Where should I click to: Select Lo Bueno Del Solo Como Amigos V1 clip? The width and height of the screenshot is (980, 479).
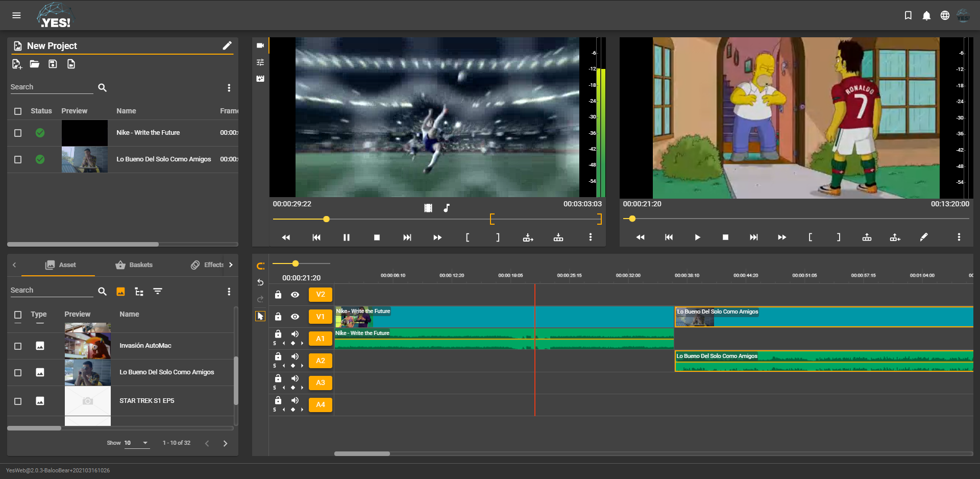click(824, 317)
